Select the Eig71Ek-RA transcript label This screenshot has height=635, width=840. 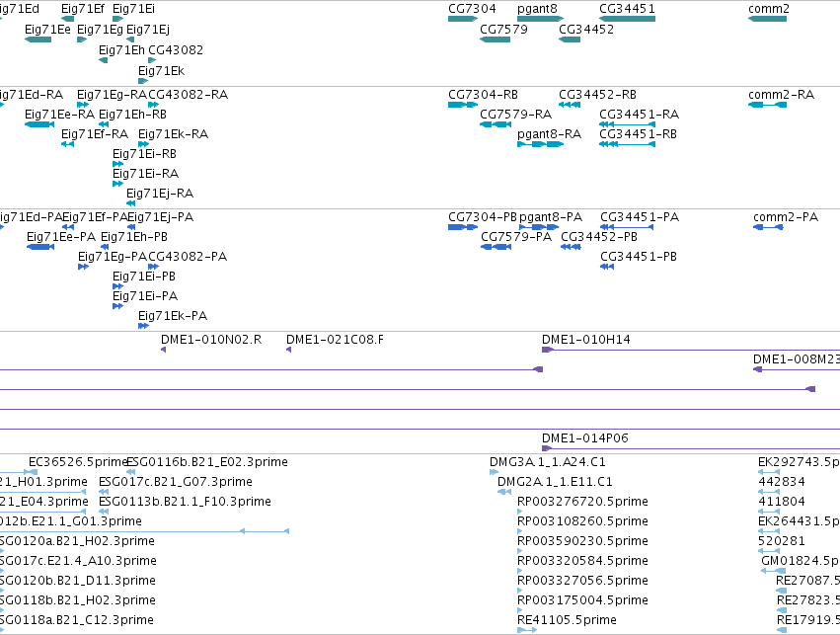tap(173, 134)
